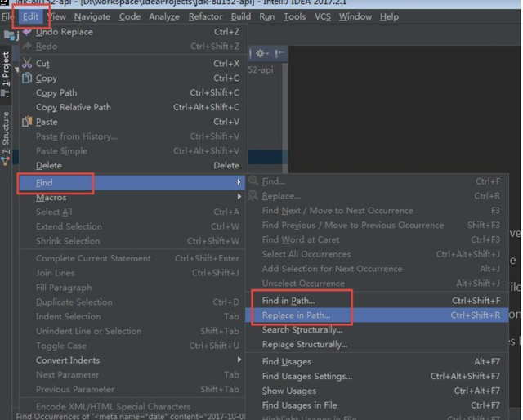Open the Run menu
Screen dimensions: 523x420
point(267,16)
